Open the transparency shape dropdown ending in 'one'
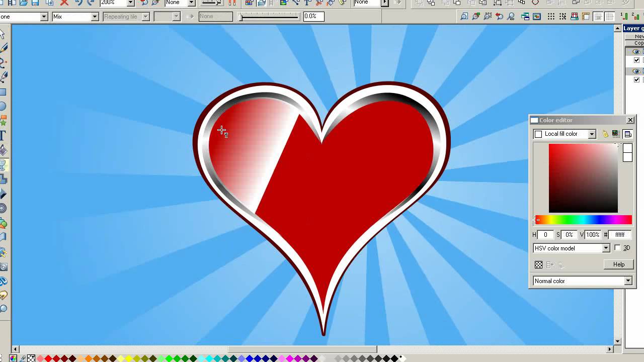The width and height of the screenshot is (644, 362). click(x=44, y=17)
